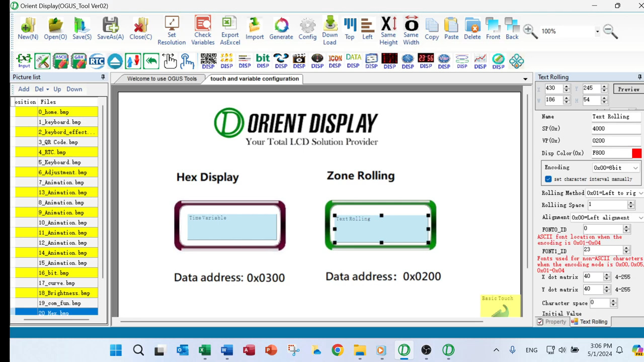Image resolution: width=644 pixels, height=362 pixels.
Task: Adjust the FONT0_ID stepper
Action: click(626, 229)
